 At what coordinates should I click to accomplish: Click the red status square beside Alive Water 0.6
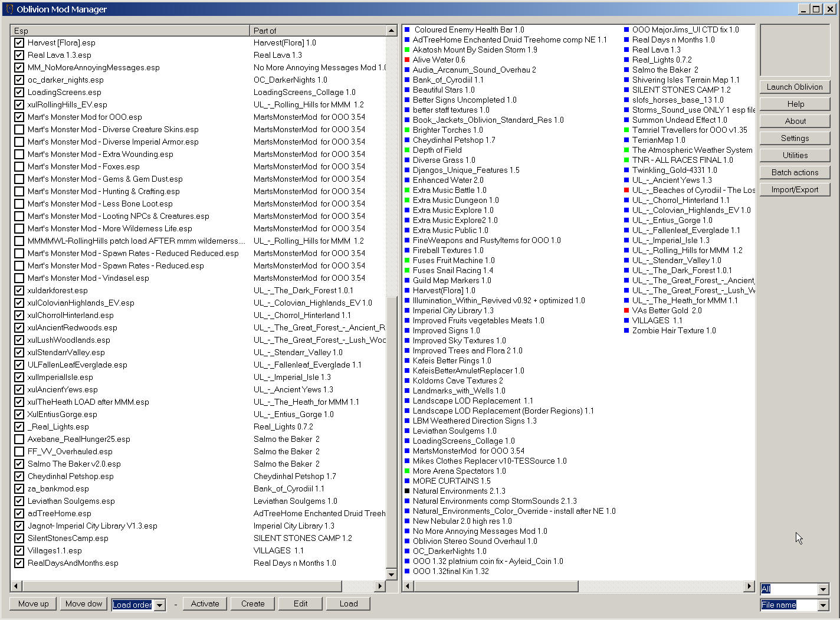coord(407,60)
